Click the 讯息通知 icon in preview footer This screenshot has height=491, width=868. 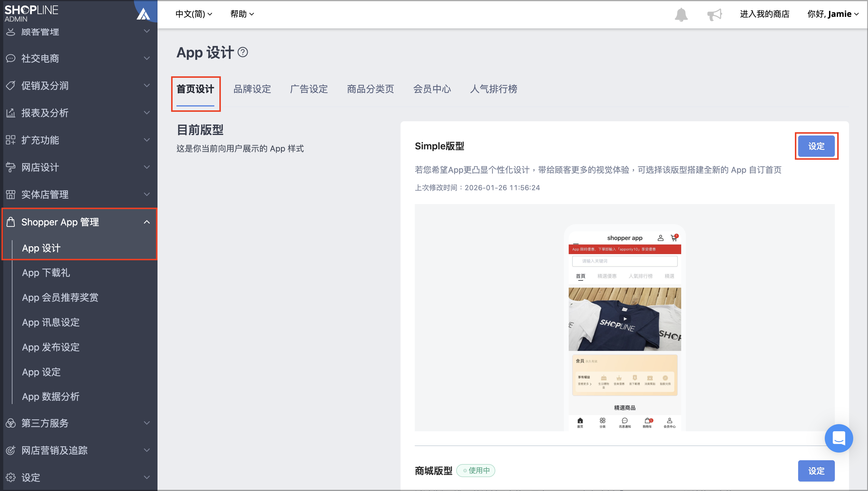(625, 421)
